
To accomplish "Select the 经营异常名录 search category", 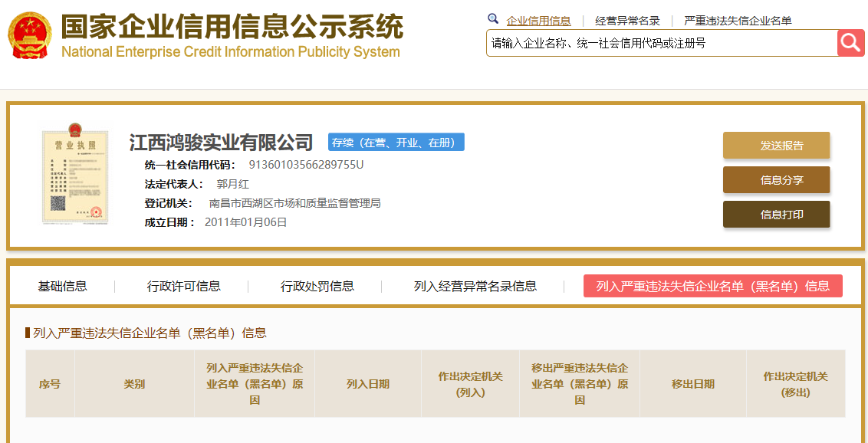I will click(x=627, y=21).
